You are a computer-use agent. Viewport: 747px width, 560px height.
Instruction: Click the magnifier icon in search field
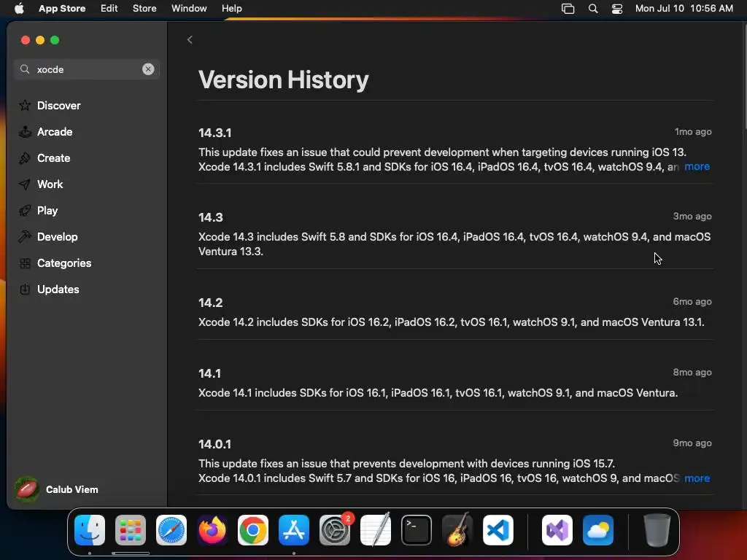tap(25, 69)
